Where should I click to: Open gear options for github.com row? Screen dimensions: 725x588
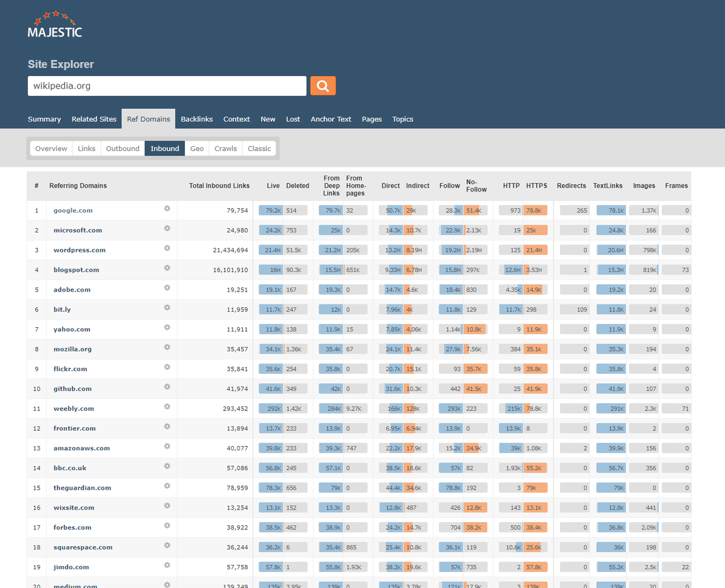pyautogui.click(x=167, y=387)
